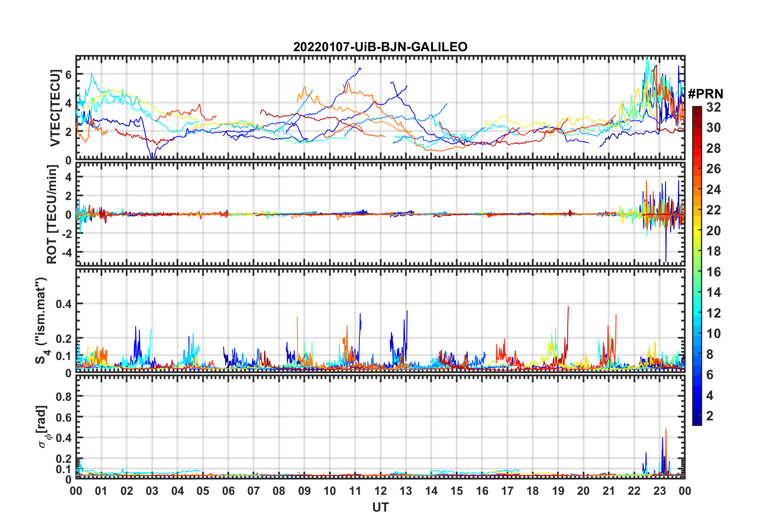
Task: Click the "#PRN" colorbar title
Action: [706, 94]
